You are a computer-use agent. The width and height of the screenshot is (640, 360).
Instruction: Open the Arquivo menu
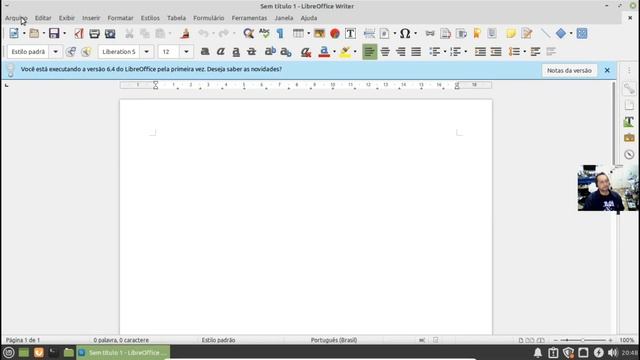[16, 18]
